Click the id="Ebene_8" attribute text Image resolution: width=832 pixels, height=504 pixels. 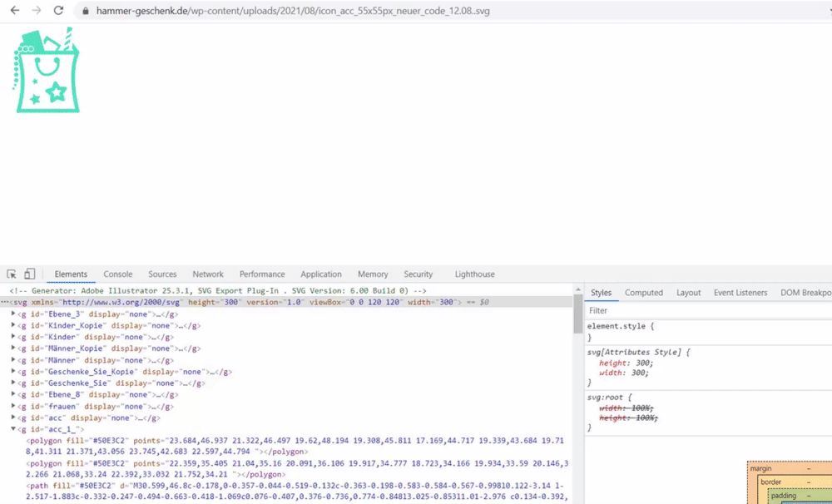57,395
